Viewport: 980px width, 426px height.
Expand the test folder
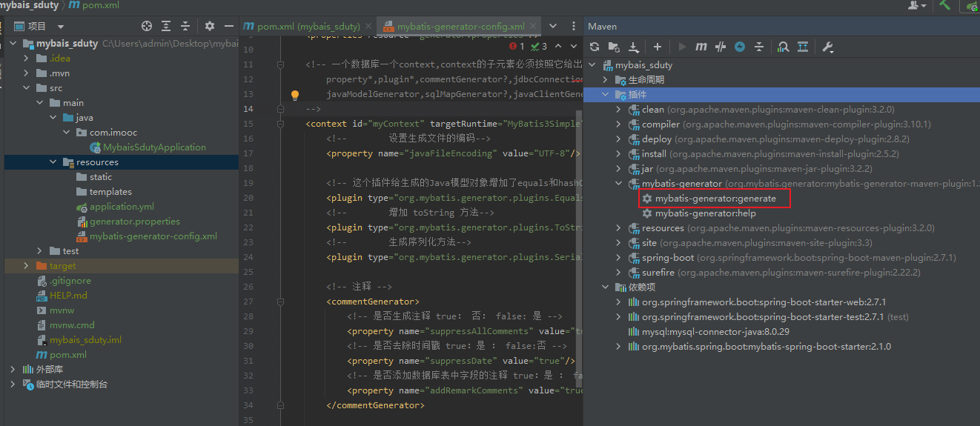pyautogui.click(x=39, y=251)
